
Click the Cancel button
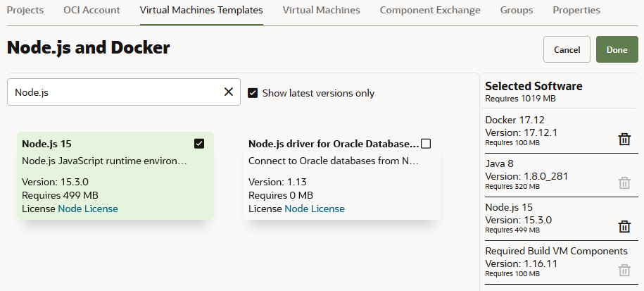[x=567, y=49]
